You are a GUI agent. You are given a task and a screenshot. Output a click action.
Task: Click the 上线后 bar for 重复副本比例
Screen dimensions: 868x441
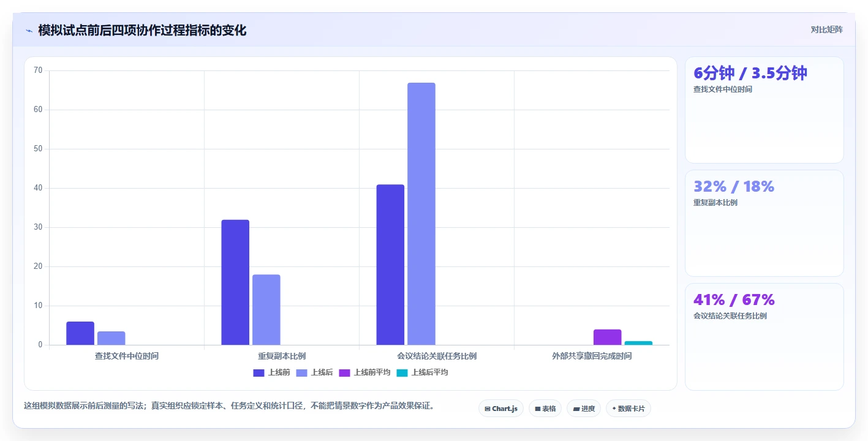pyautogui.click(x=266, y=309)
